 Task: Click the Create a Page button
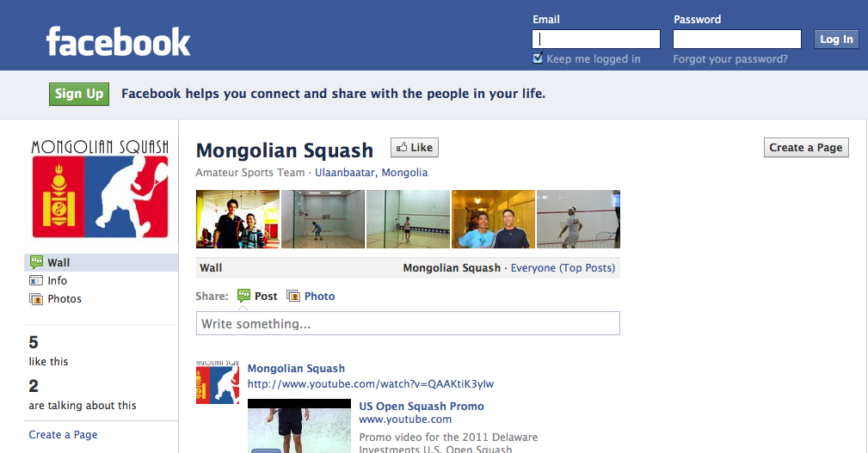[806, 148]
